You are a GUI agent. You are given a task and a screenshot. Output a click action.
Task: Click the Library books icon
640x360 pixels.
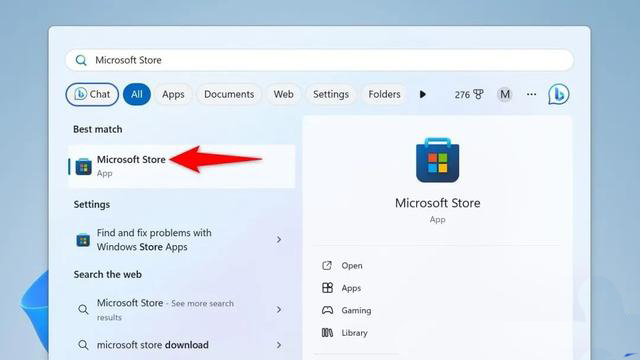327,333
